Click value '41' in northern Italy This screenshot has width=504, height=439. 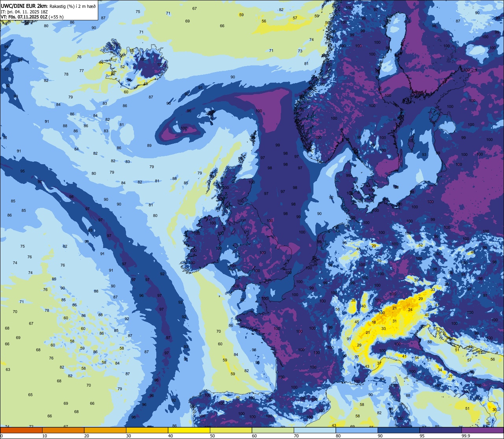[x=404, y=356]
